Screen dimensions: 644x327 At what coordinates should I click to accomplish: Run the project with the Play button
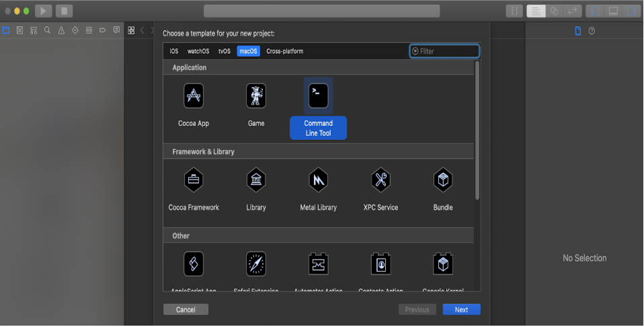click(44, 11)
